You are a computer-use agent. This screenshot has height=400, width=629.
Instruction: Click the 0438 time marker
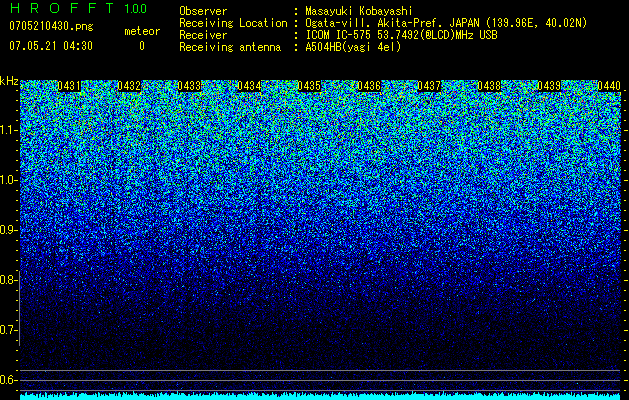point(489,86)
